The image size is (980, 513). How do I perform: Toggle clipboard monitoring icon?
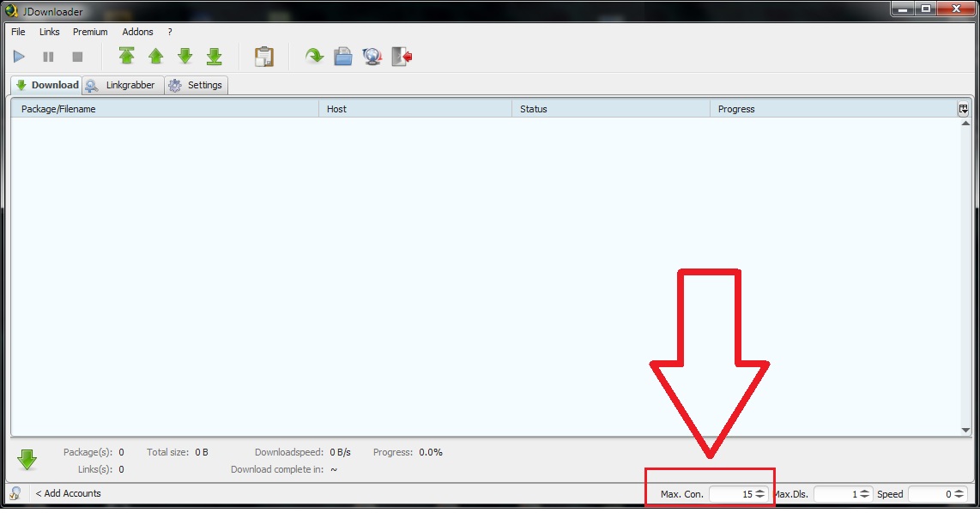click(264, 57)
